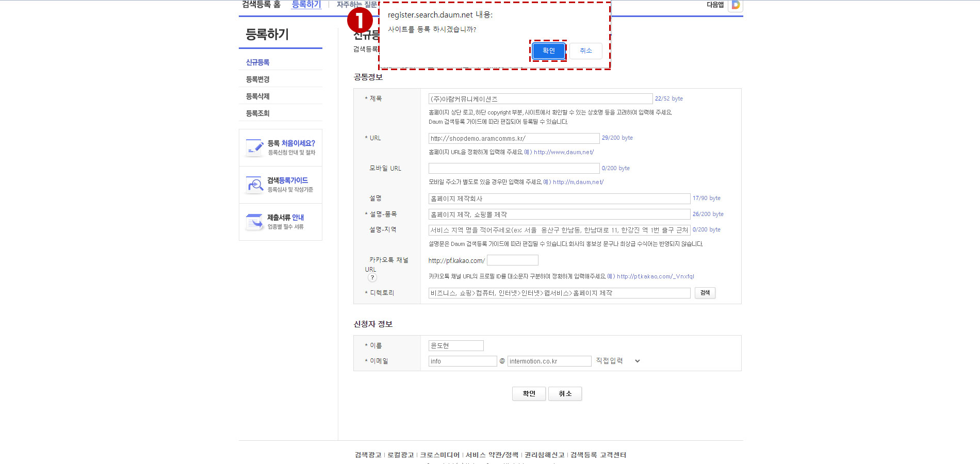The width and height of the screenshot is (980, 464).
Task: Click the 카카오톡 채널 ID input field
Action: tap(512, 260)
